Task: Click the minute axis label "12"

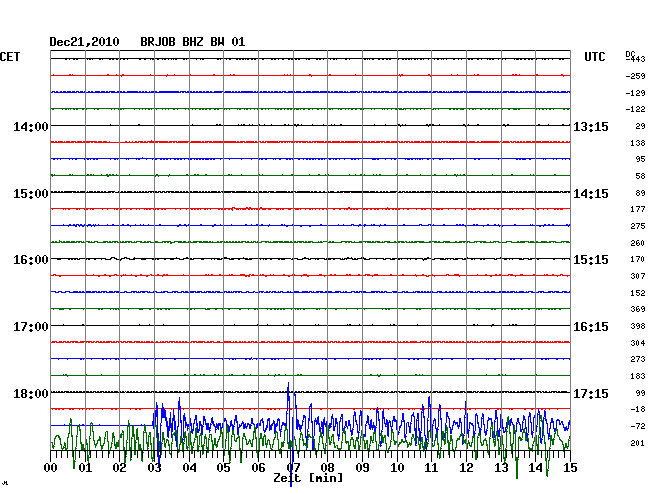Action: pos(466,468)
